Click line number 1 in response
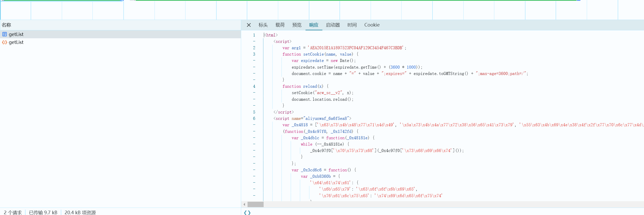Image resolution: width=644 pixels, height=215 pixels. point(254,35)
